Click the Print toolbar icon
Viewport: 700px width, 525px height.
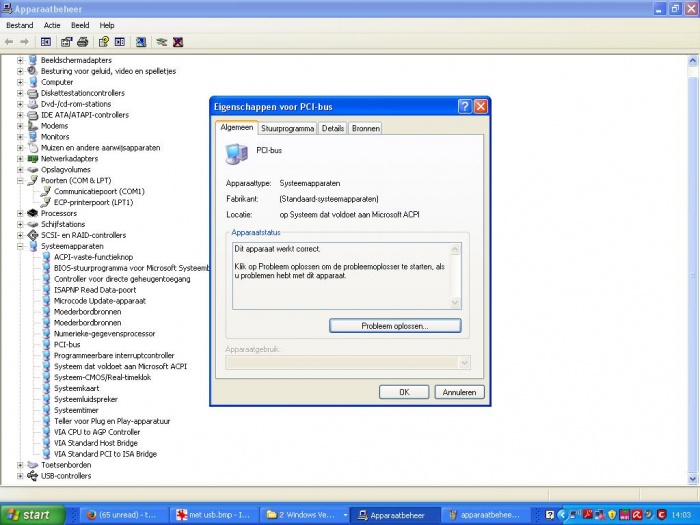[83, 42]
